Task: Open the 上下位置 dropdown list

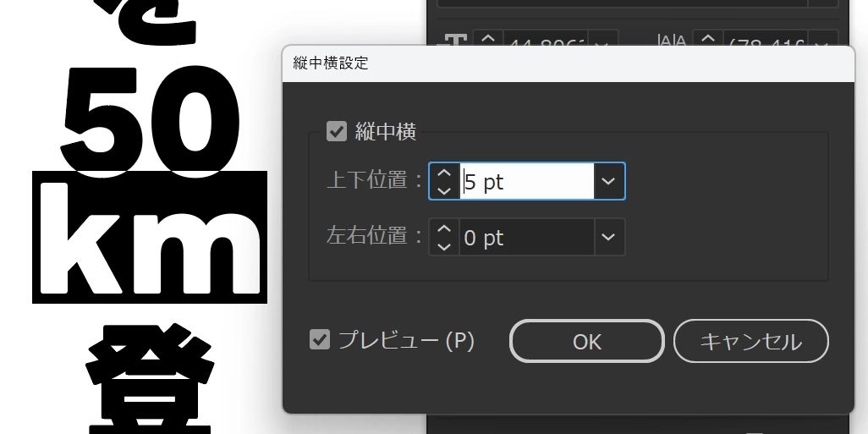Action: (x=608, y=181)
